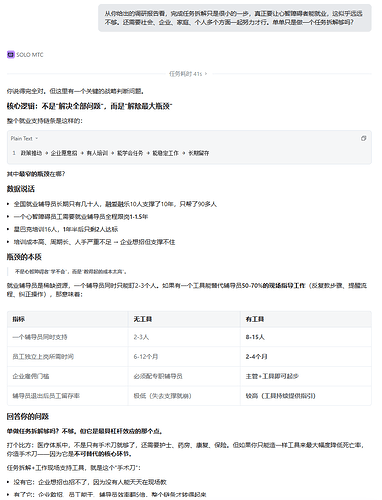Image resolution: width=382 pixels, height=500 pixels.
Task: Click the line '其中最窄的瓶颈在哪？'
Action: click(36, 174)
